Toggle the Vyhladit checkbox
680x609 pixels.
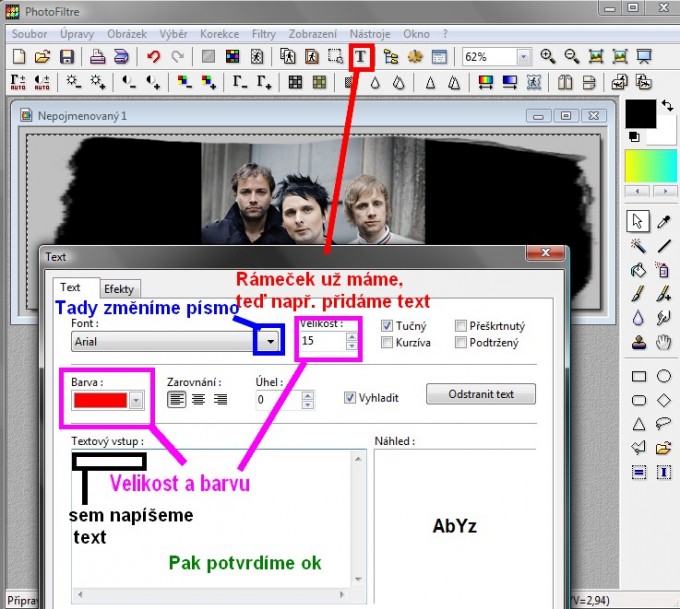(350, 398)
